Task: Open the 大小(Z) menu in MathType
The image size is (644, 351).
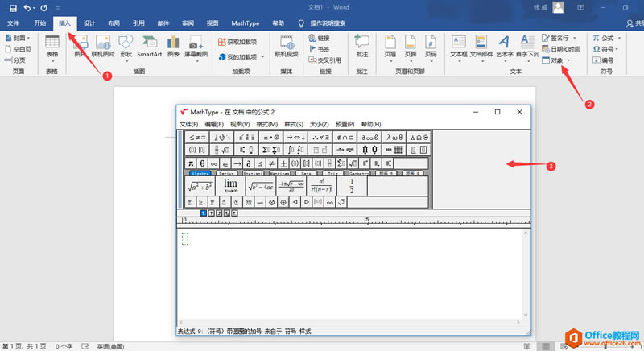Action: point(319,124)
